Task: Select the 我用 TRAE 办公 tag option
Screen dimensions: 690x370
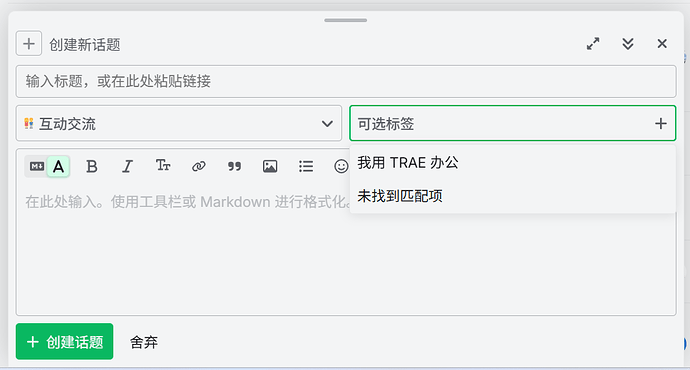Action: [x=513, y=163]
